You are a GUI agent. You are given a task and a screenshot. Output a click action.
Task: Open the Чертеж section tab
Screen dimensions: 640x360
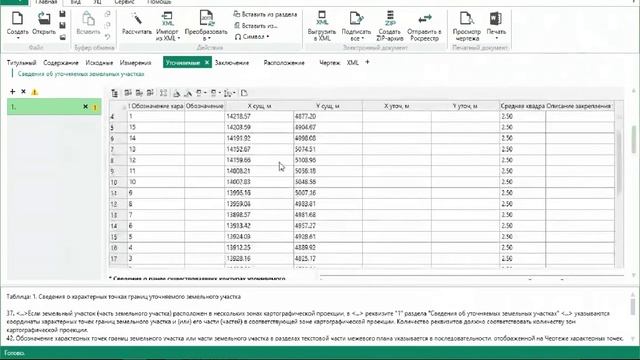tap(329, 62)
